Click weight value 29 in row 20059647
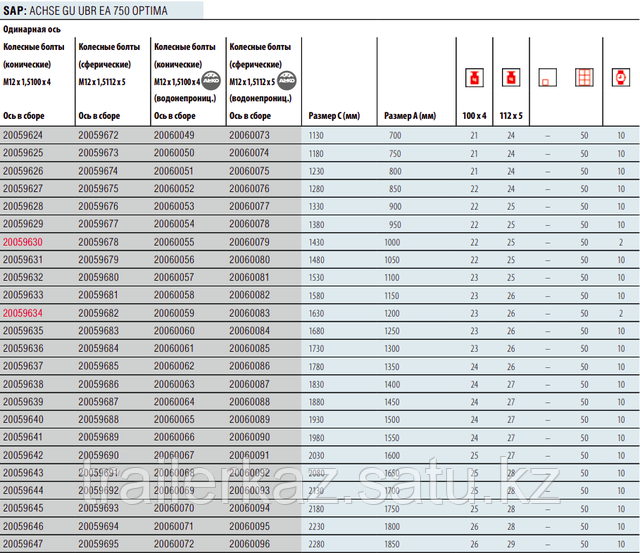The width and height of the screenshot is (640, 553). 511,544
